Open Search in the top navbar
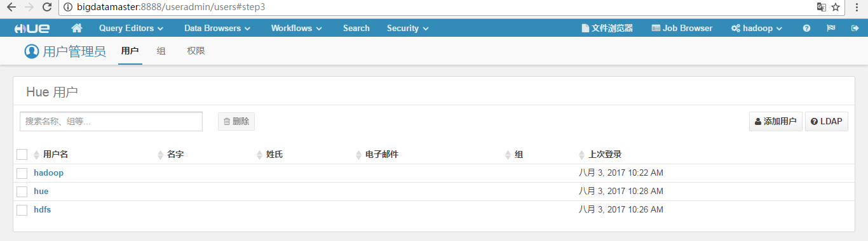The height and width of the screenshot is (241, 868). click(x=356, y=29)
